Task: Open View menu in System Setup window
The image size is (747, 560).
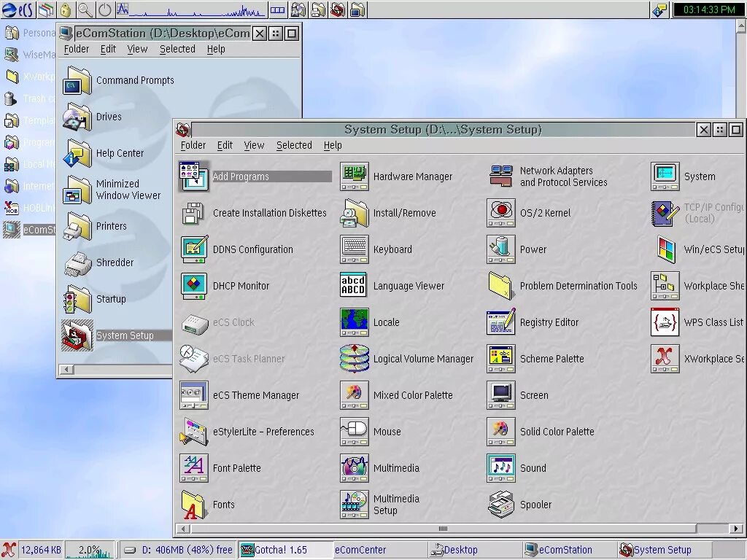Action: coord(254,145)
